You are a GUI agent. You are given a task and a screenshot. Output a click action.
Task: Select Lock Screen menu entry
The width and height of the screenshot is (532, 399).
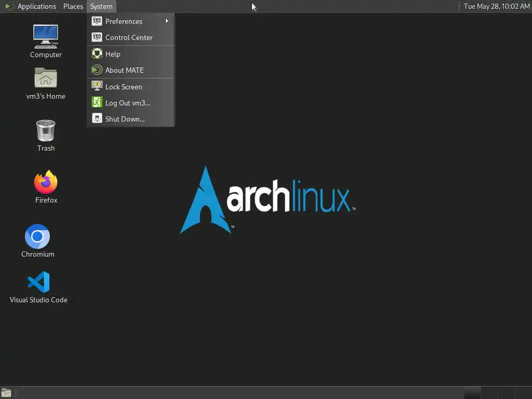coord(130,87)
